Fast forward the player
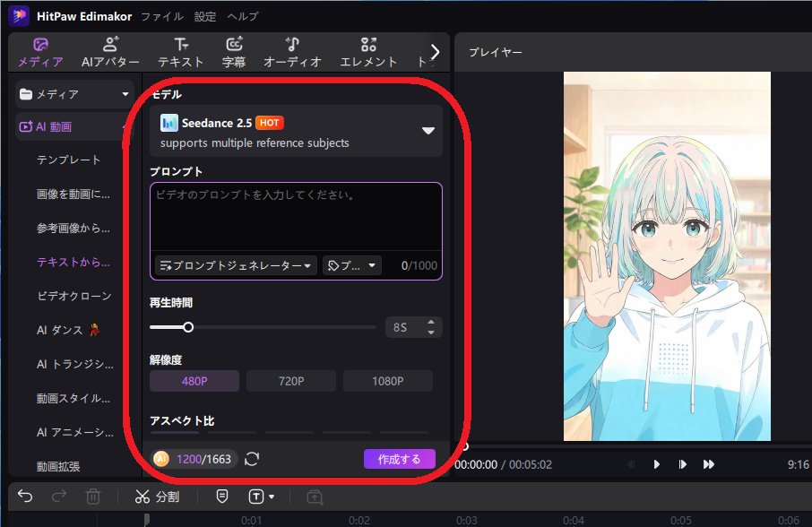Screen dimensions: 812x527 point(709,464)
